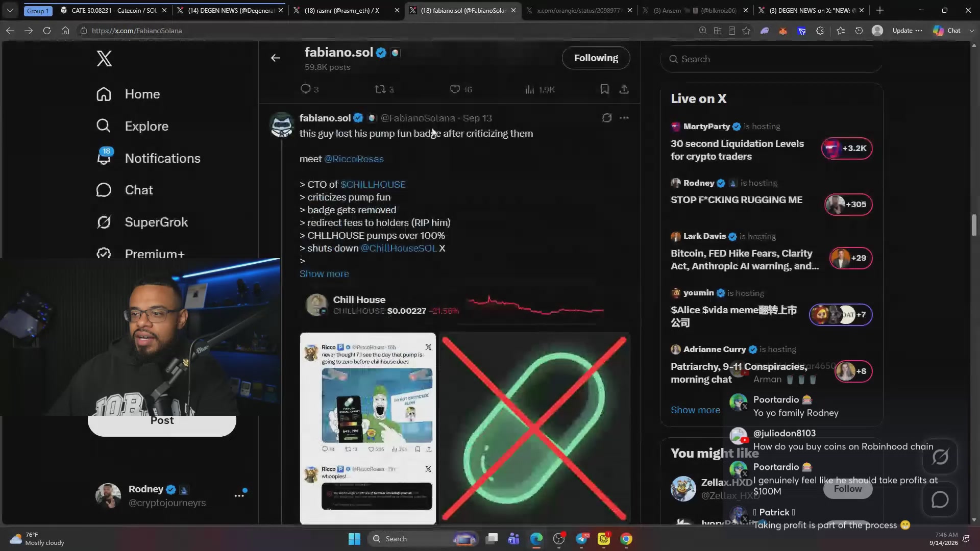
Task: Open tab list dropdown in browser
Action: pos(10,10)
